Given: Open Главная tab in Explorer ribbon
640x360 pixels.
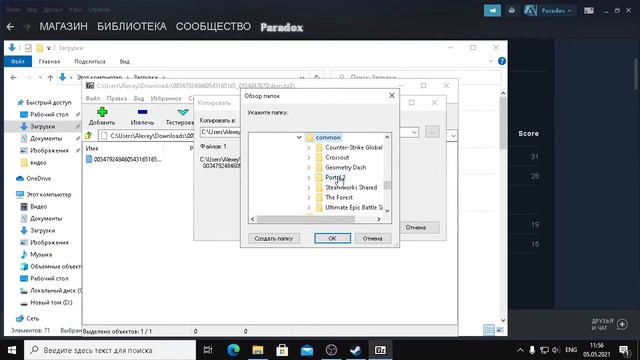Looking at the screenshot, I should click(49, 62).
